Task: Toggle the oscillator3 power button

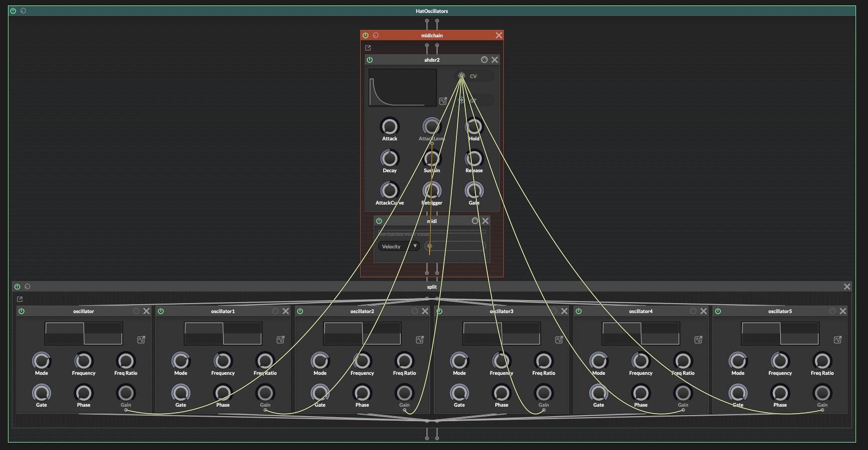Action: pyautogui.click(x=439, y=311)
